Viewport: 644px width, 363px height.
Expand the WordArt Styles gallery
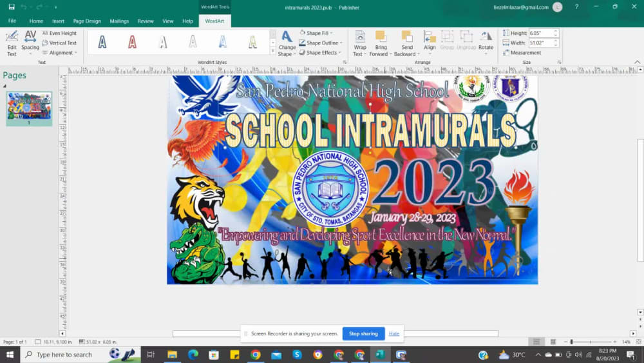click(272, 52)
